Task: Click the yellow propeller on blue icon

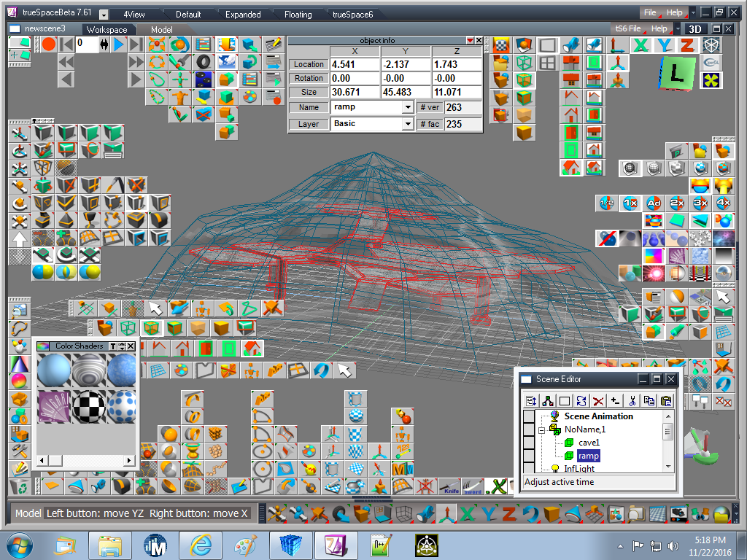Action: pyautogui.click(x=711, y=80)
